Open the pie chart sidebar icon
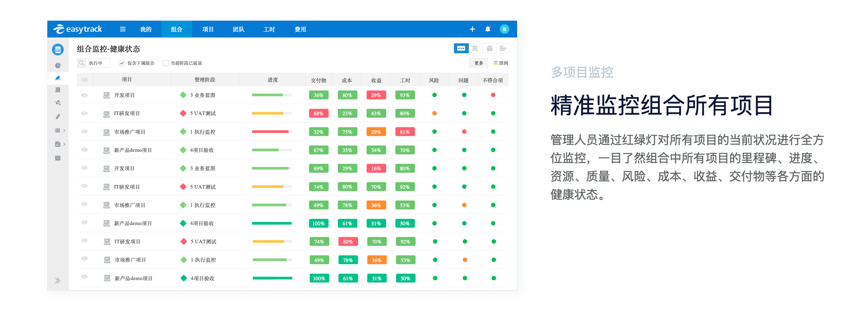The width and height of the screenshot is (868, 314). coord(58,66)
